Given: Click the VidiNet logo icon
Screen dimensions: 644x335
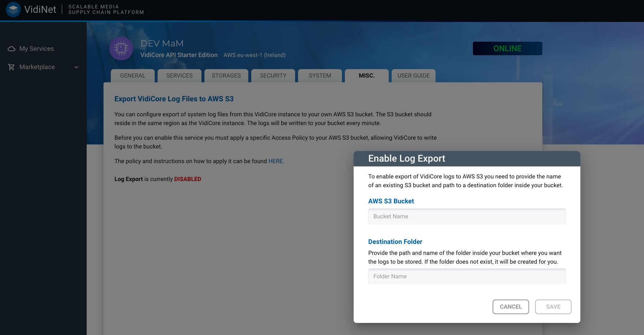Looking at the screenshot, I should (x=14, y=10).
